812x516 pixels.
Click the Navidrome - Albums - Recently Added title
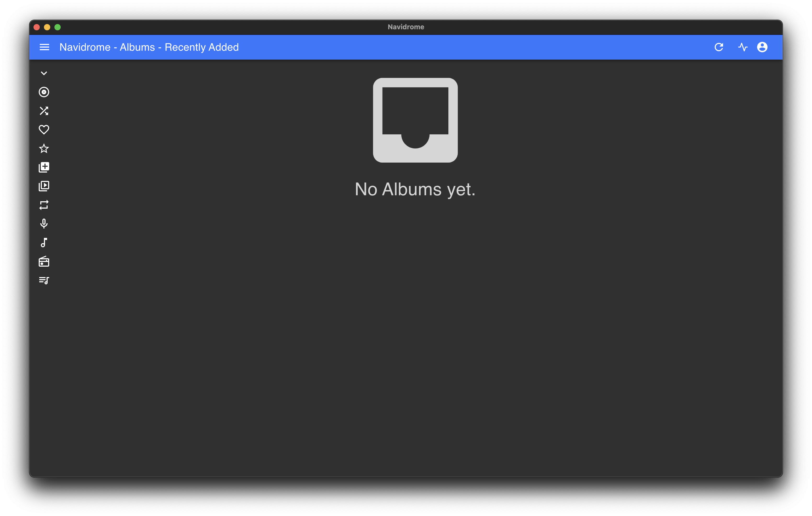tap(149, 47)
